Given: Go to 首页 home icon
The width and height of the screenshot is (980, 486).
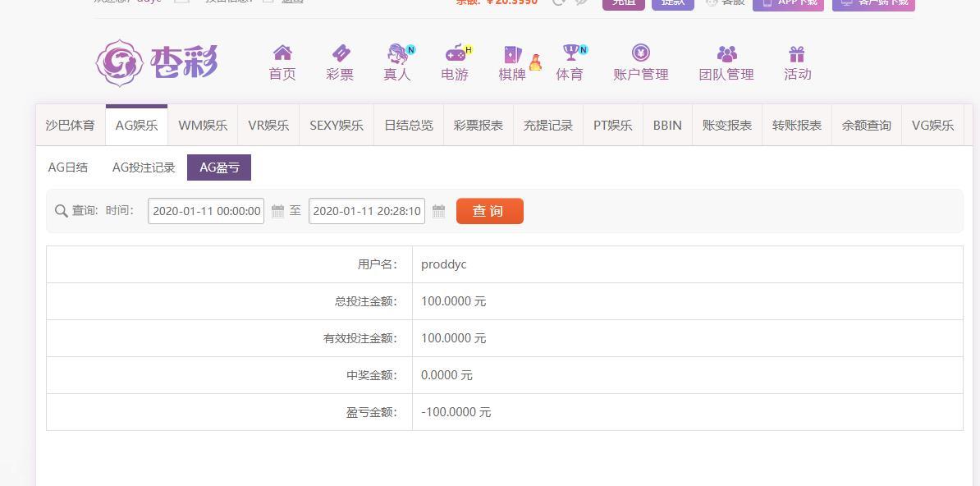Looking at the screenshot, I should pos(282,54).
